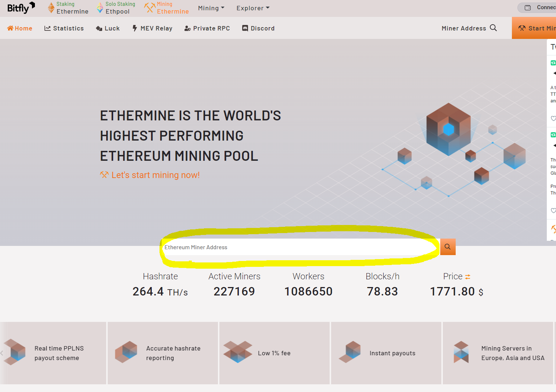
Task: Click the PPLNS payout cube icon
Action: coord(15,352)
